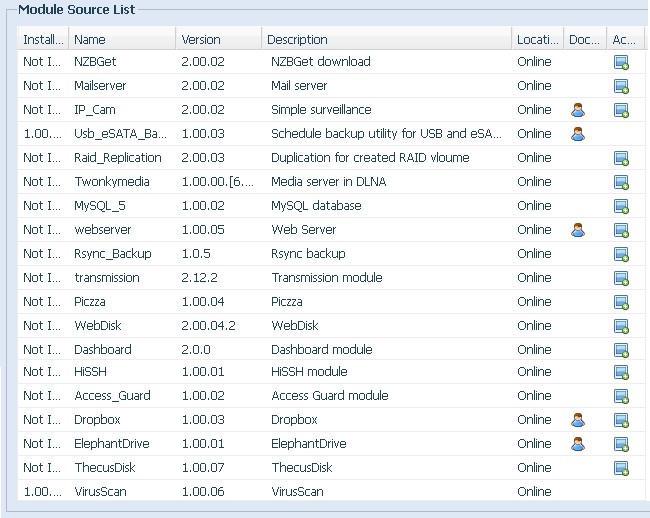Click 'Media server in DLNA' description
Viewport: 650px width, 518px height.
point(329,182)
